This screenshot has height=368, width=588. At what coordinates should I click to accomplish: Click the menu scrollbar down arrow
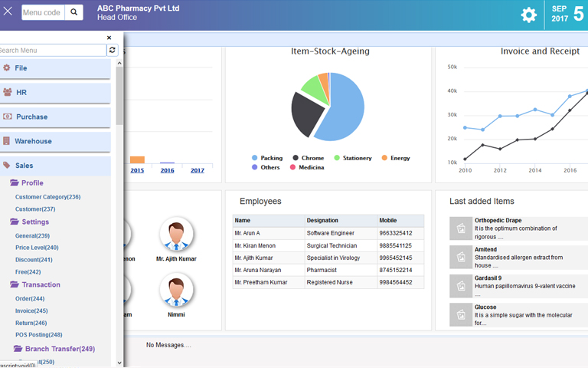tap(119, 363)
